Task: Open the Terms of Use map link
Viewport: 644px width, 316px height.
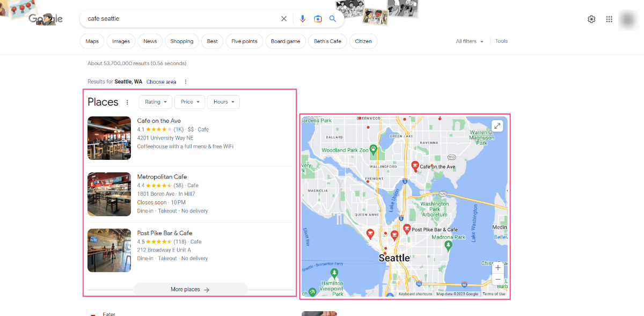Action: click(494, 294)
